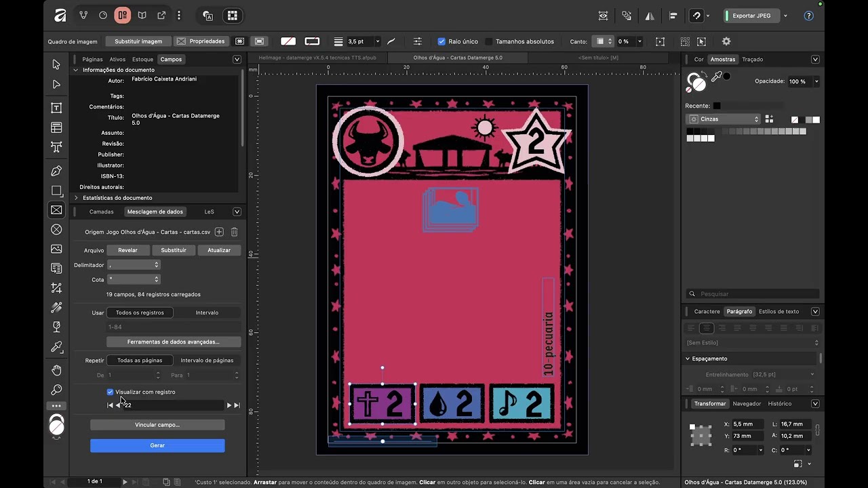Click the Atualizar button
This screenshot has height=488, width=868.
coord(219,250)
